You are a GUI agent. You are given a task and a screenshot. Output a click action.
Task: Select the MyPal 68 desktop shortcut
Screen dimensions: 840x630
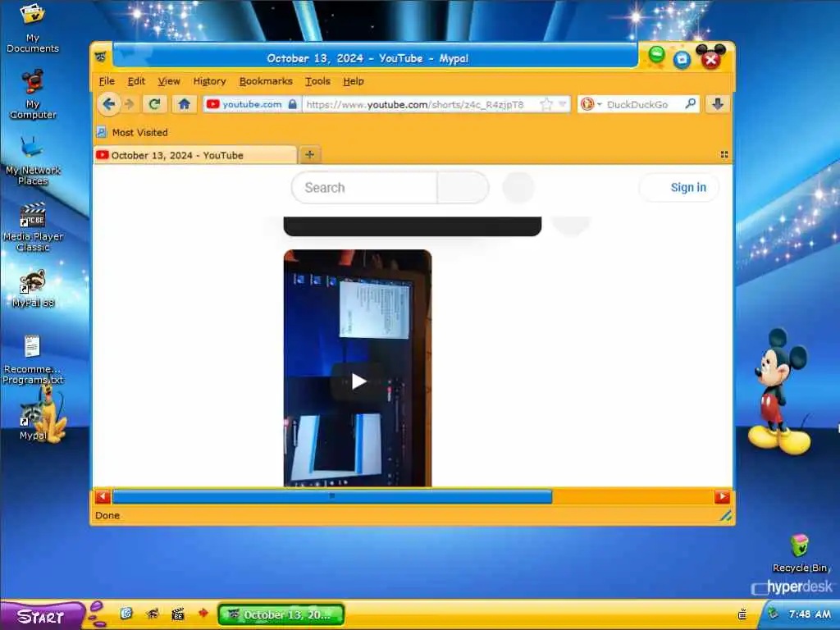tap(33, 290)
